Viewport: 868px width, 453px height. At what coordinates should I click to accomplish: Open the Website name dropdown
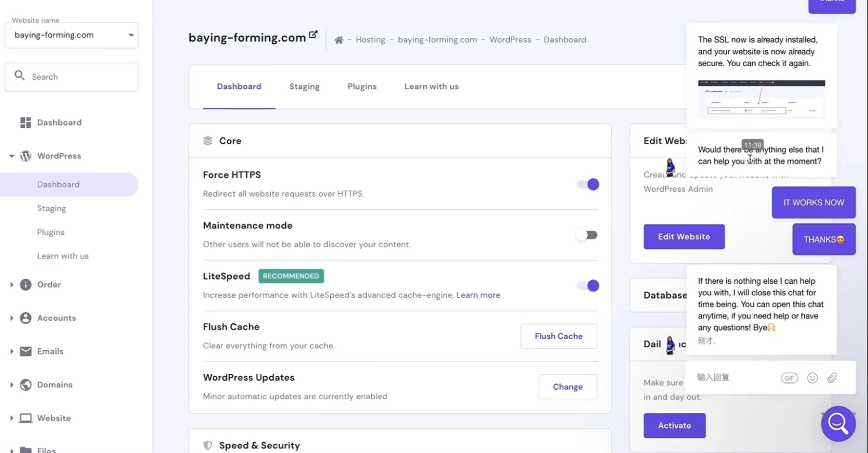[x=72, y=35]
